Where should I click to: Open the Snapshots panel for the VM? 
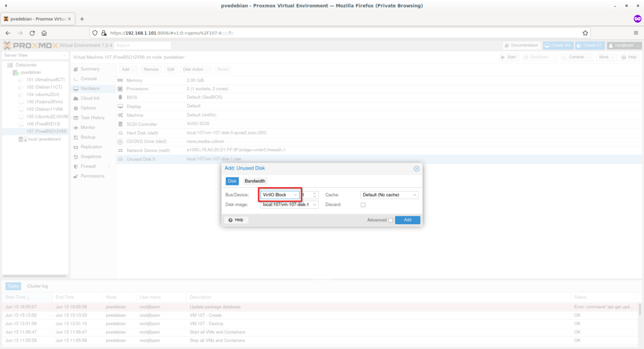coord(92,156)
